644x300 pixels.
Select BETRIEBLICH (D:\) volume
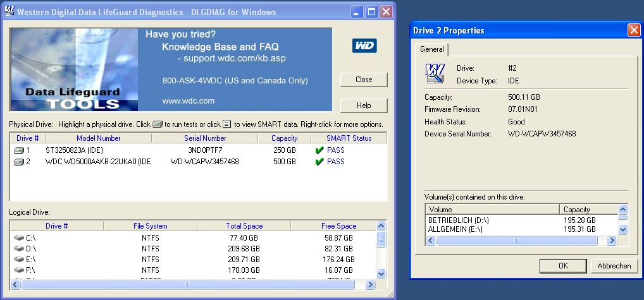coord(459,220)
